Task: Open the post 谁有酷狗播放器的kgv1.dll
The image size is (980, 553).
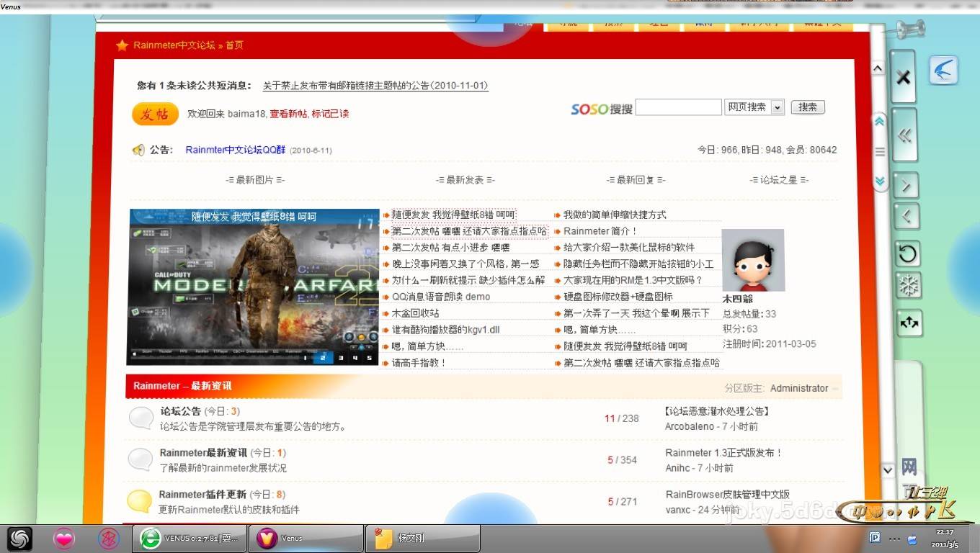Action: [445, 330]
